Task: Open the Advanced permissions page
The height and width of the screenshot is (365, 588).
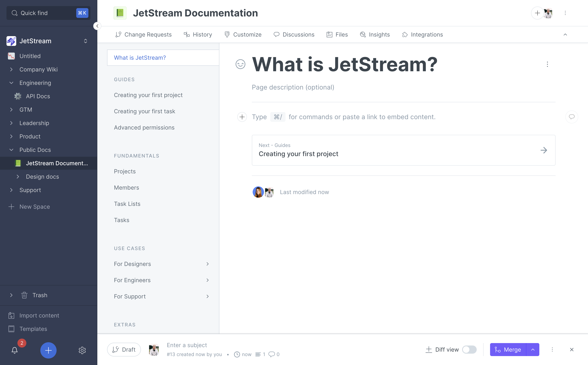Action: pos(144,127)
